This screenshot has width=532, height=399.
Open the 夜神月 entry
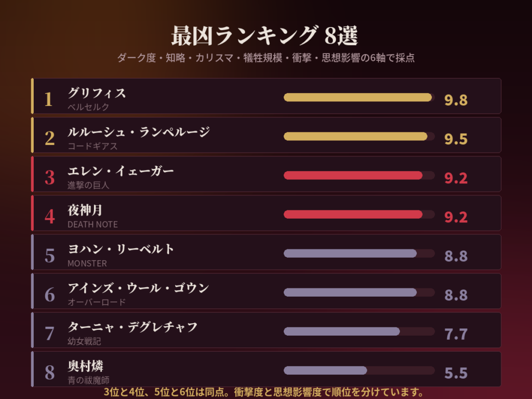click(266, 213)
